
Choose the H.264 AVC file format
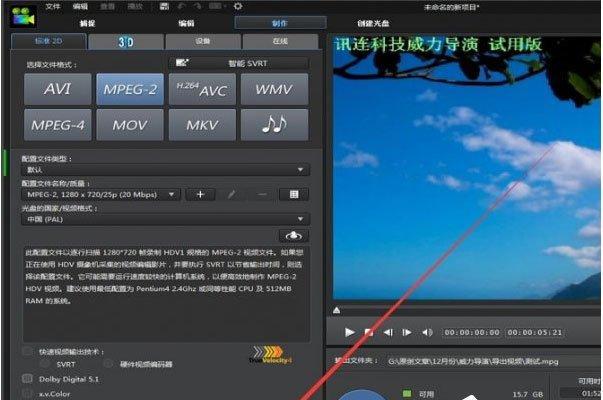202,89
